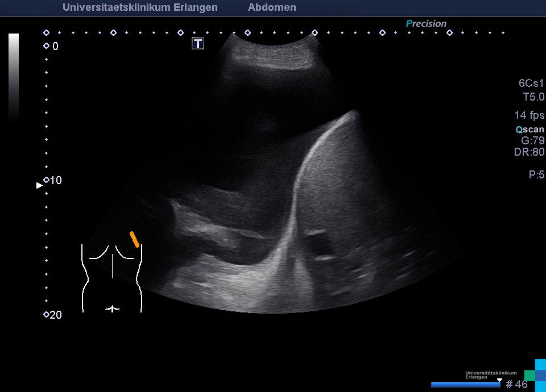Click the grayscale bar on the left
Viewport: 546px width, 392px height.
point(14,77)
